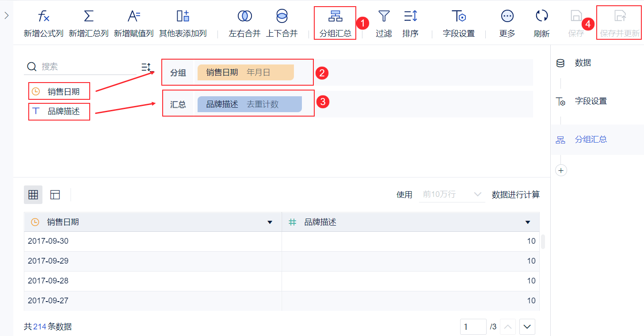The width and height of the screenshot is (644, 336).
Task: Open 字段设置 in the toolbar
Action: point(459,23)
